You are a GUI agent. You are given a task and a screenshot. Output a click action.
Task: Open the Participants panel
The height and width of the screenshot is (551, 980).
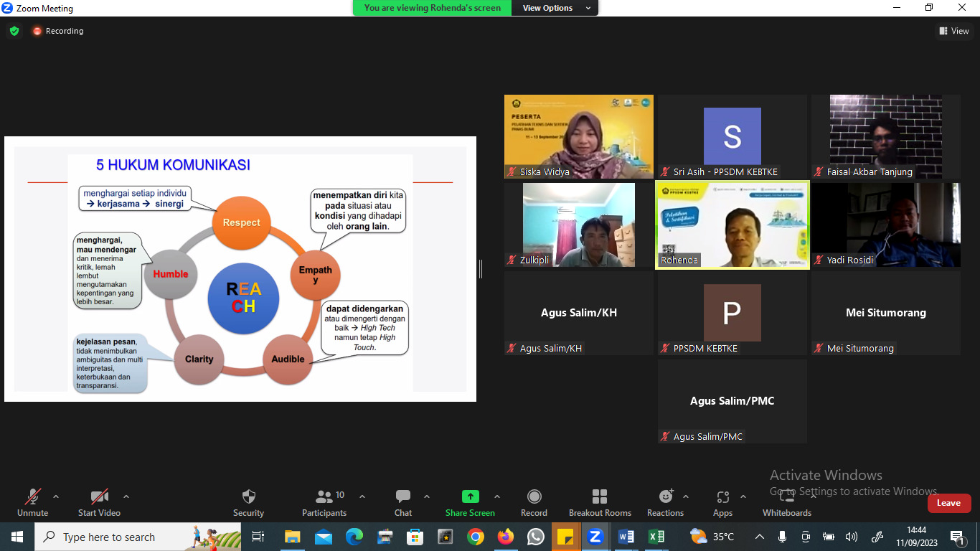pos(324,501)
